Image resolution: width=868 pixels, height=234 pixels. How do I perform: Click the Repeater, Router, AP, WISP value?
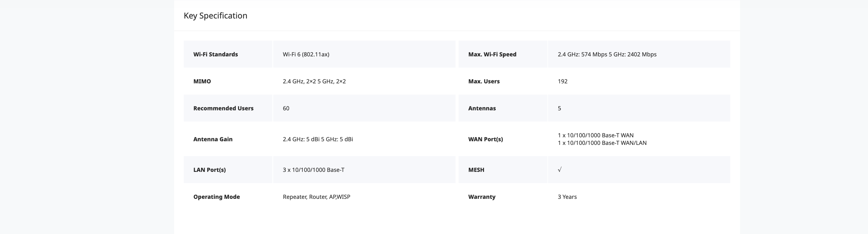(316, 197)
